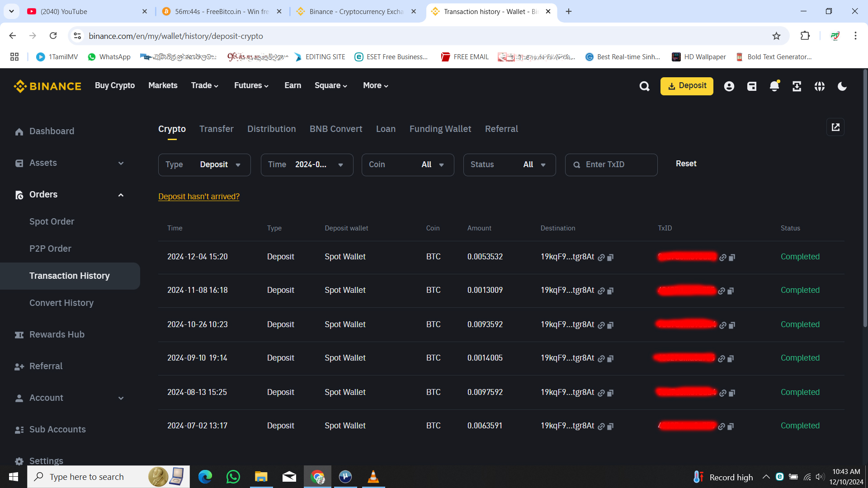Open File Explorer from the taskbar
Image resolution: width=868 pixels, height=488 pixels.
pos(261,477)
